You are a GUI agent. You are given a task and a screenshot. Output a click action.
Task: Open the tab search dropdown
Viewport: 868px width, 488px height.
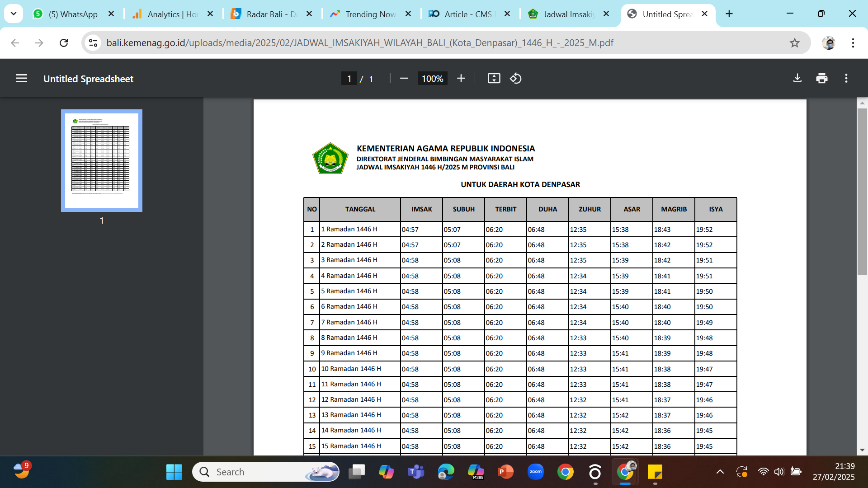pyautogui.click(x=14, y=14)
